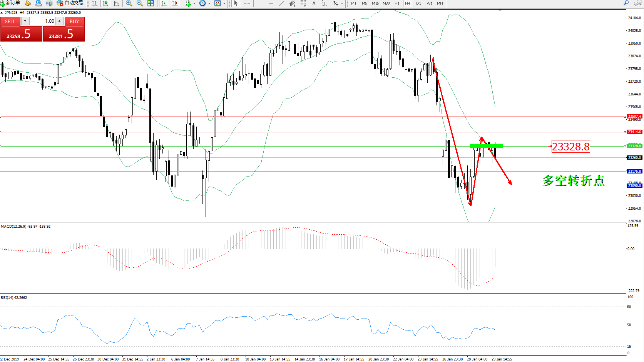Select the trendline drawing tool

pyautogui.click(x=281, y=3)
